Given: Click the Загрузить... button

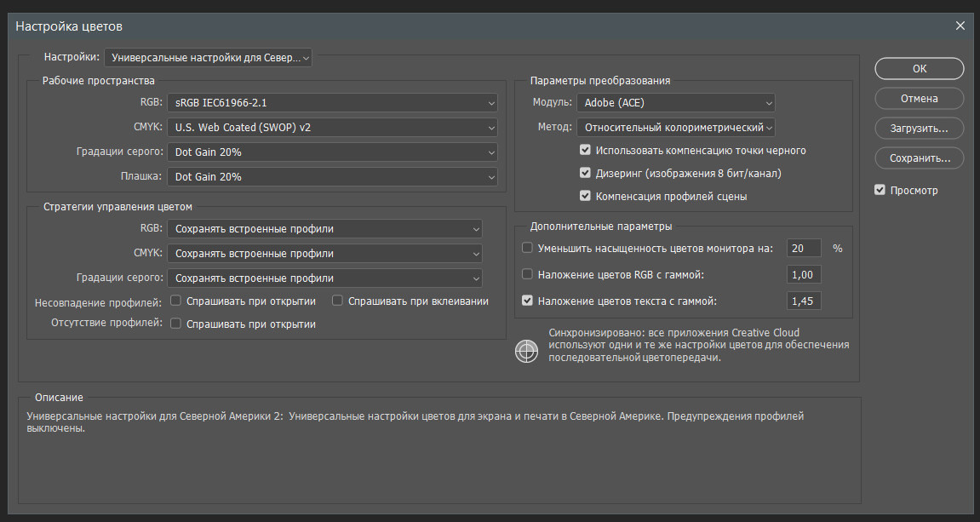Looking at the screenshot, I should pos(919,128).
